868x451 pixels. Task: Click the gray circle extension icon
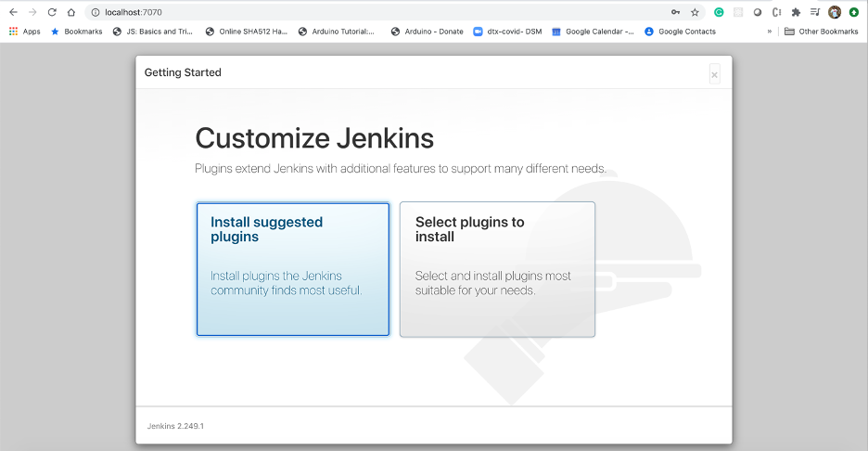tap(758, 12)
